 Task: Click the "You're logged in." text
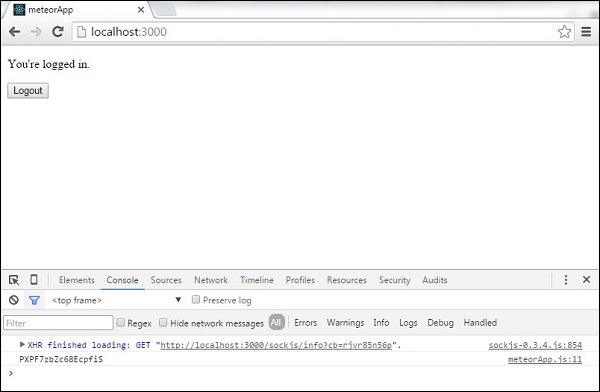[49, 64]
